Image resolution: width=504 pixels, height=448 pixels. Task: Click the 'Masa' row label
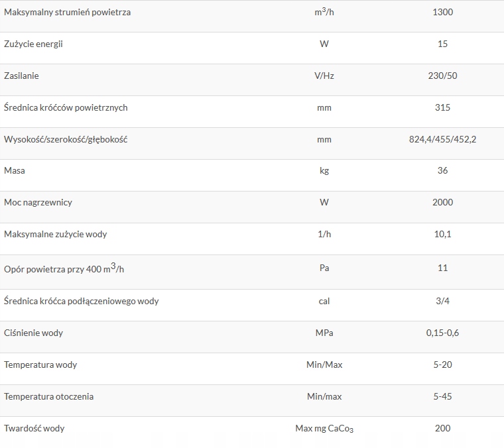(x=15, y=170)
